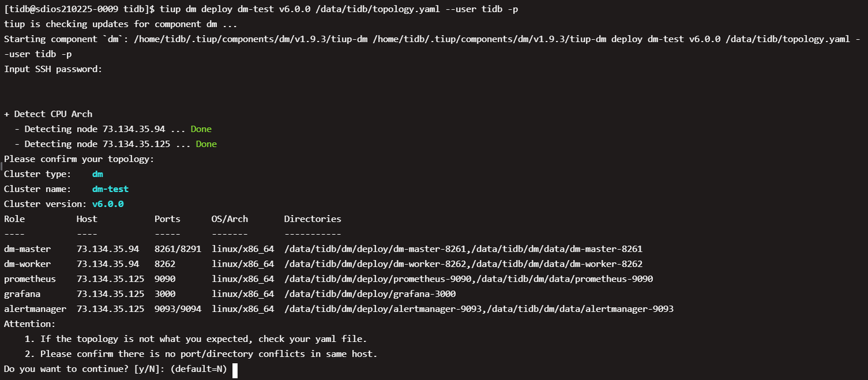Click the cyan dm cluster type value

[98, 174]
